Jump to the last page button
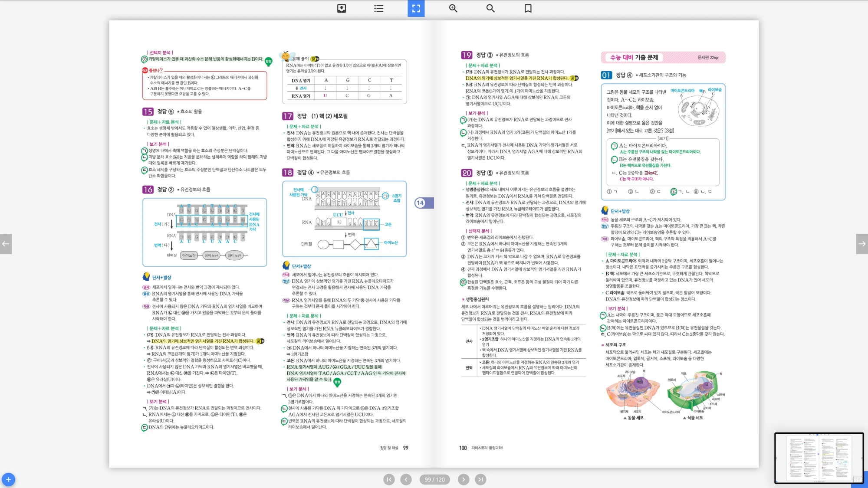 (480, 479)
